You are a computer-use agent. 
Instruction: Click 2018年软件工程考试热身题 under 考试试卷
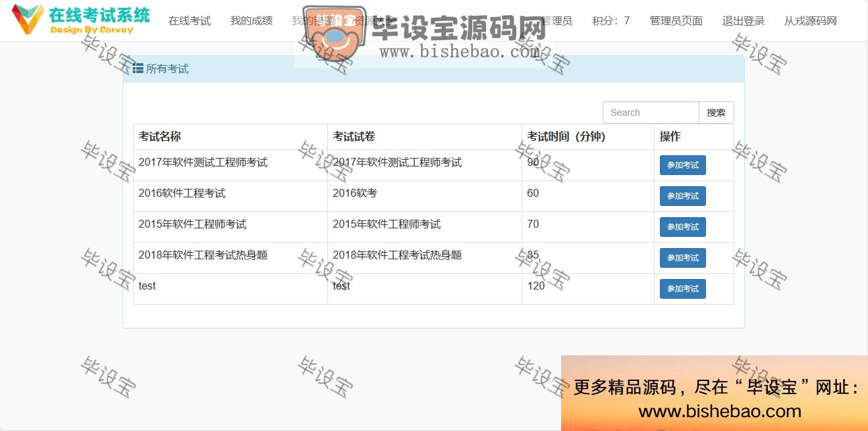397,255
